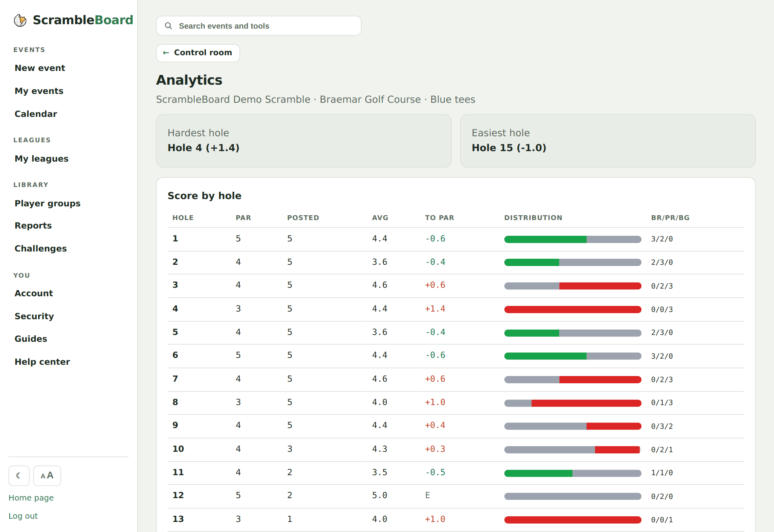Open the Help center
Image resolution: width=774 pixels, height=532 pixels.
[42, 362]
